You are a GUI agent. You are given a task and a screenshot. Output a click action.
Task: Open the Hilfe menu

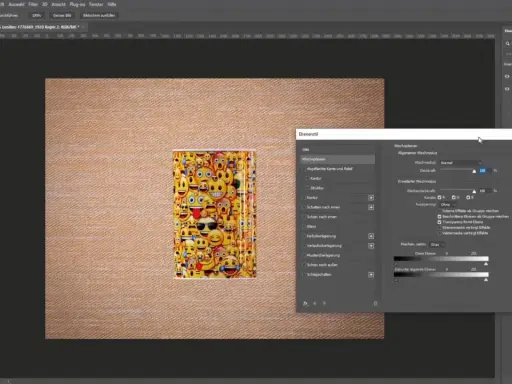pos(112,4)
